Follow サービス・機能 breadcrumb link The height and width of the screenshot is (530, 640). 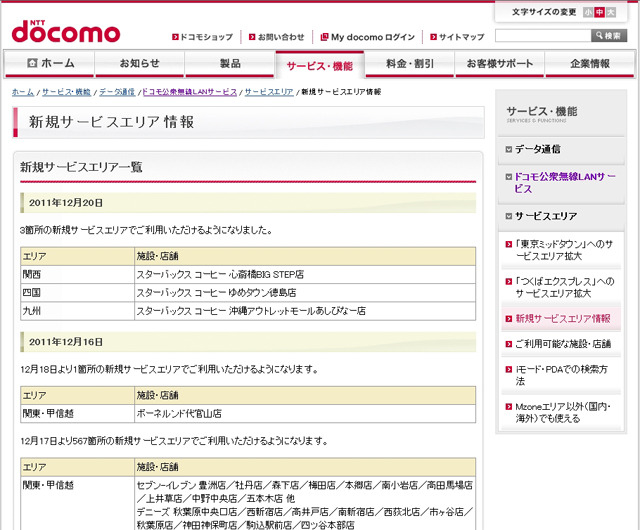[66, 92]
